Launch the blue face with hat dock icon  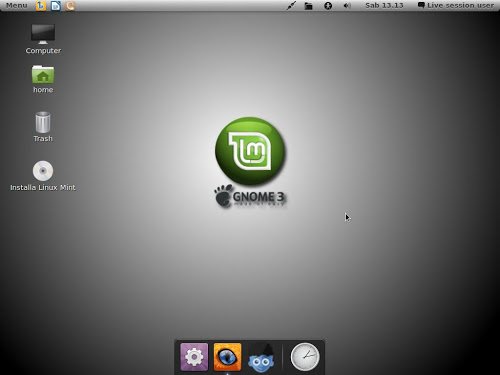262,358
